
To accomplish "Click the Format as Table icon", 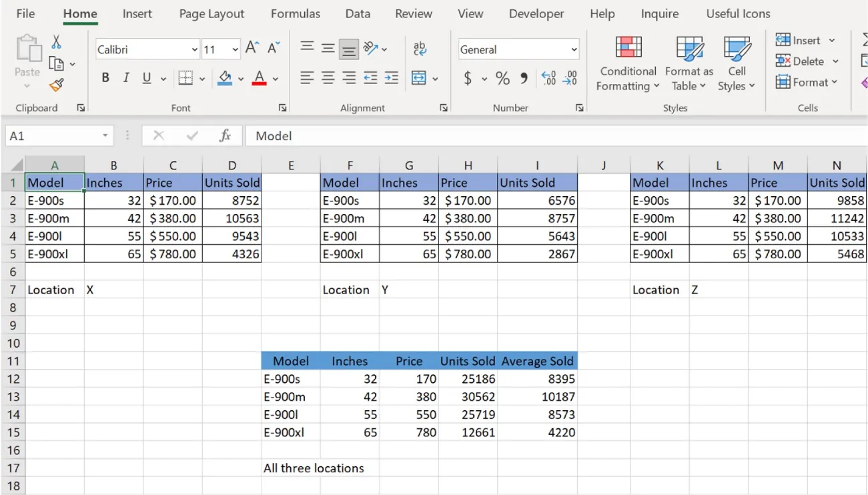I will (689, 63).
